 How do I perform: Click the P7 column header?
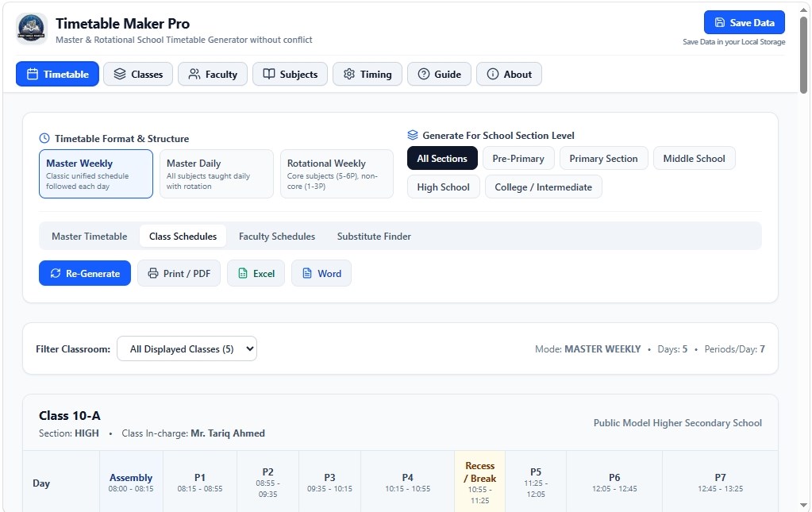tap(721, 483)
